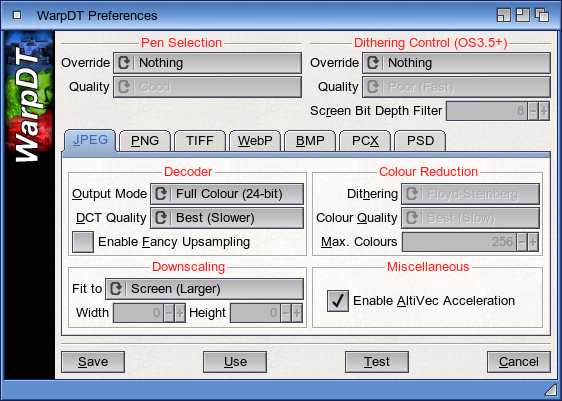This screenshot has height=401, width=562.
Task: Click the Width value field
Action: click(x=139, y=313)
